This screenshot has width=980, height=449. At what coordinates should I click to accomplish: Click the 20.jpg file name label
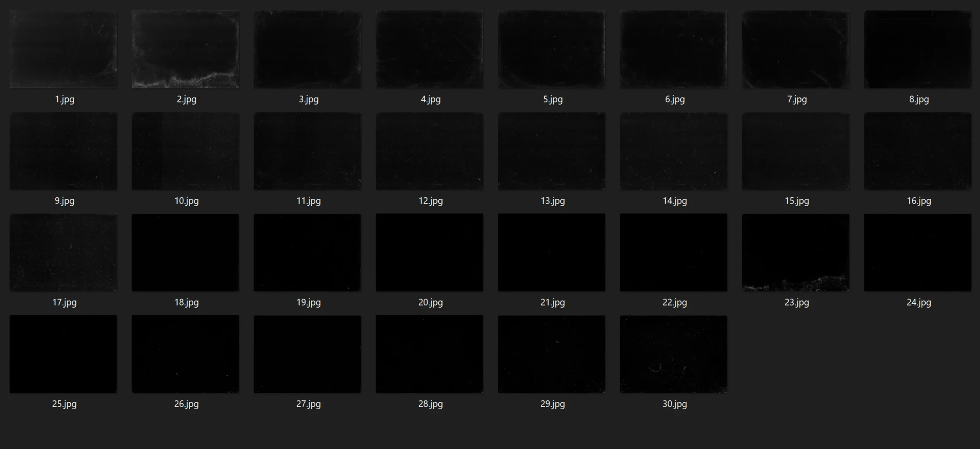click(x=430, y=302)
